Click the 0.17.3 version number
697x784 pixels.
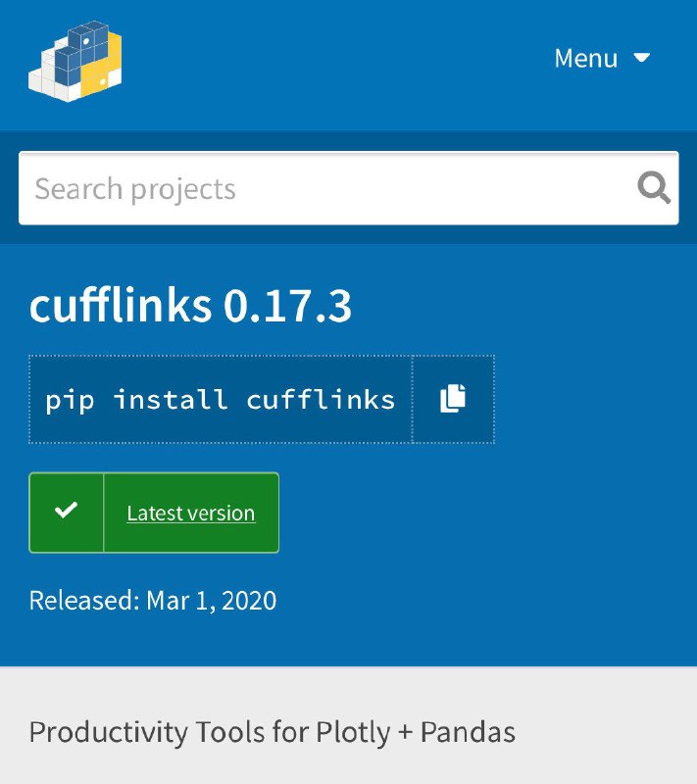(287, 306)
